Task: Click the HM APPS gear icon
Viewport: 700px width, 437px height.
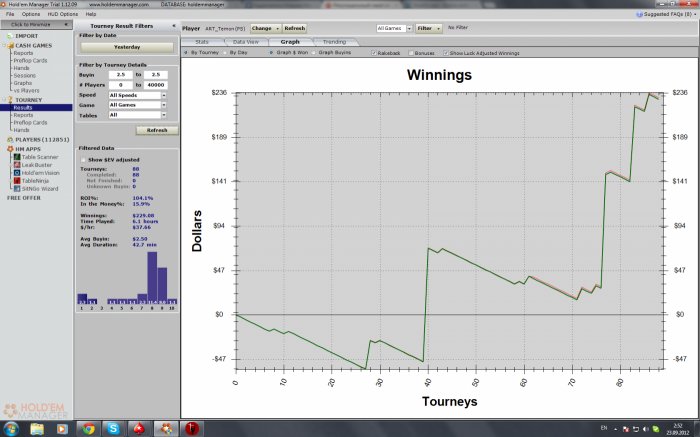Action: (x=10, y=149)
